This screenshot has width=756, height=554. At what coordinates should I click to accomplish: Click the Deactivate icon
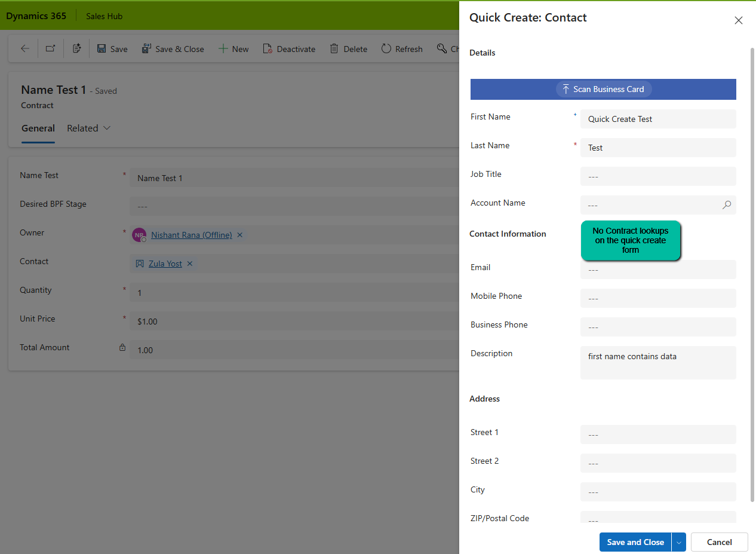(289, 48)
